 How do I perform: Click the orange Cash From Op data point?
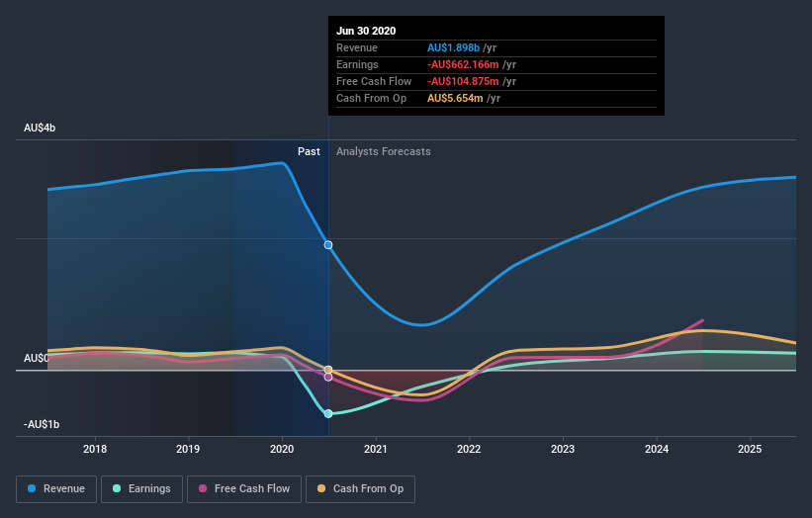coord(328,370)
